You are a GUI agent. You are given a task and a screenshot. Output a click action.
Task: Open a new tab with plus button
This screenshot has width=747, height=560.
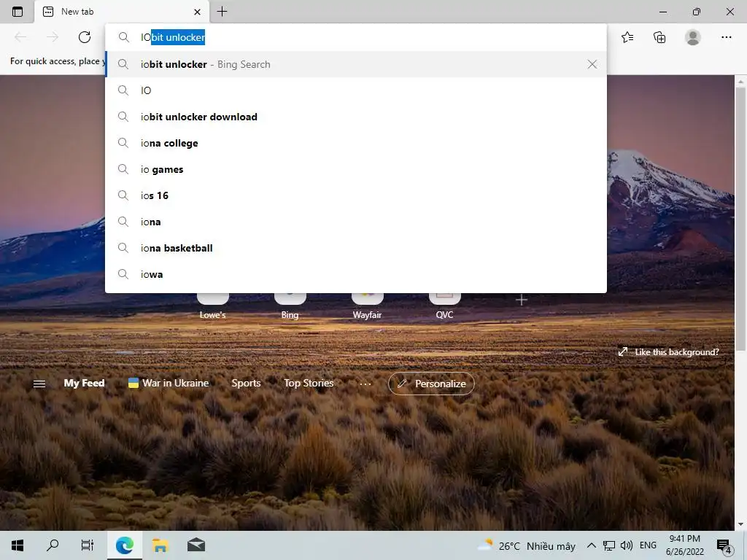(222, 12)
